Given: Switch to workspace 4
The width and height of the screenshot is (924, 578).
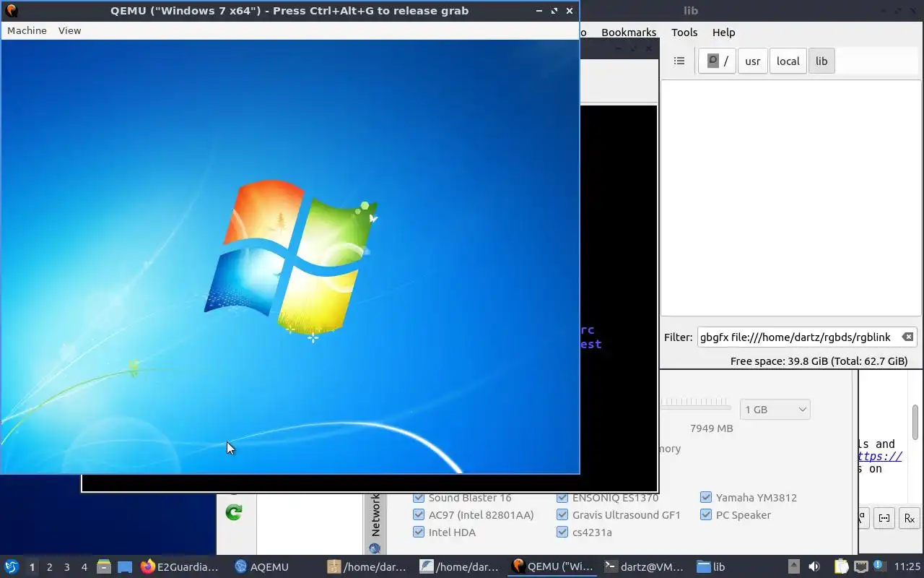Looking at the screenshot, I should point(84,567).
